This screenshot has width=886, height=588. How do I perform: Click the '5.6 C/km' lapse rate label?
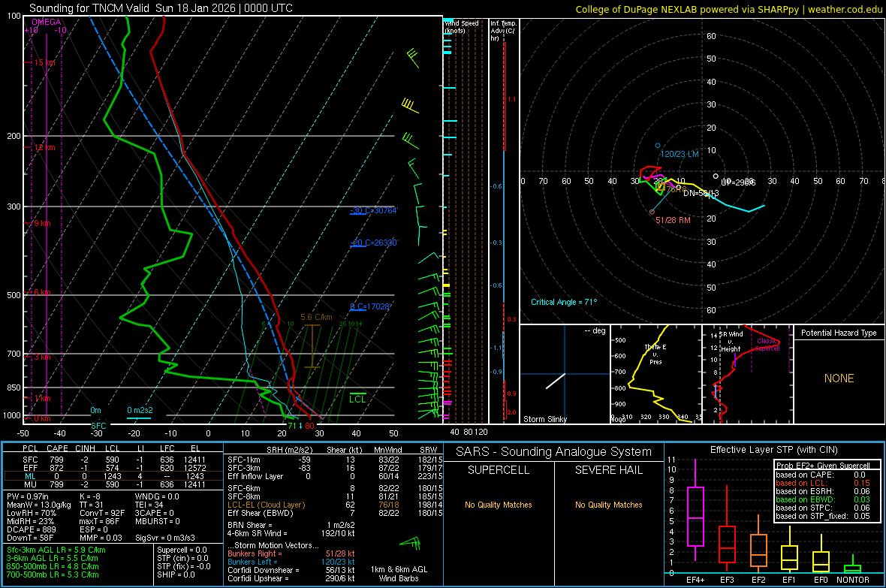tap(316, 317)
